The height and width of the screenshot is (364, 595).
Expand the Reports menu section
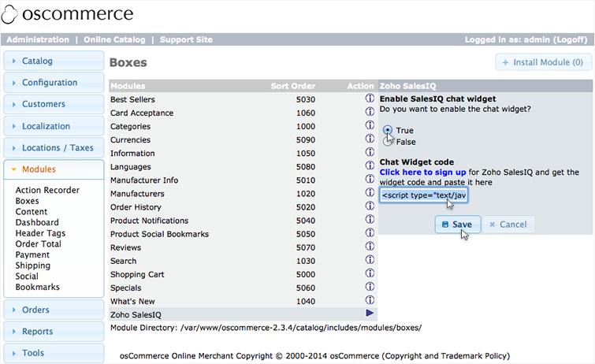[x=54, y=332]
